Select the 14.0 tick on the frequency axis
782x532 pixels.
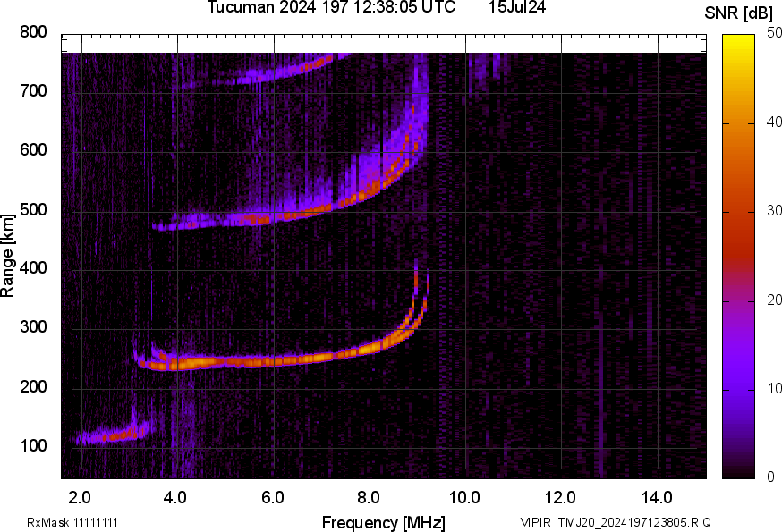(658, 496)
